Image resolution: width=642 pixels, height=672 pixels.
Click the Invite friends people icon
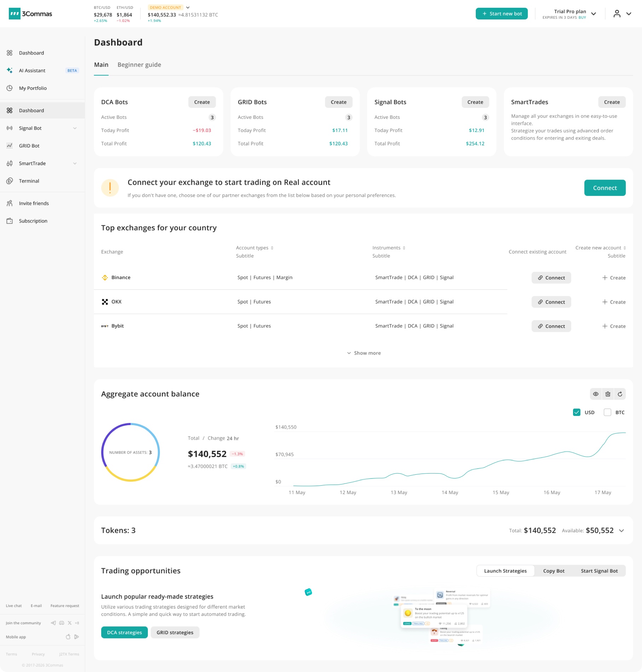(10, 203)
